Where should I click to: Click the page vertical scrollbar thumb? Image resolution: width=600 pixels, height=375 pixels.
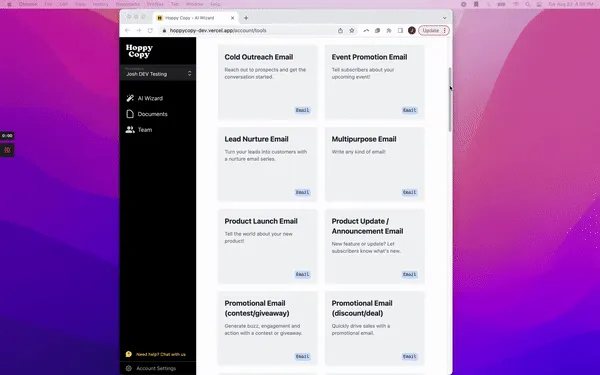pos(450,99)
